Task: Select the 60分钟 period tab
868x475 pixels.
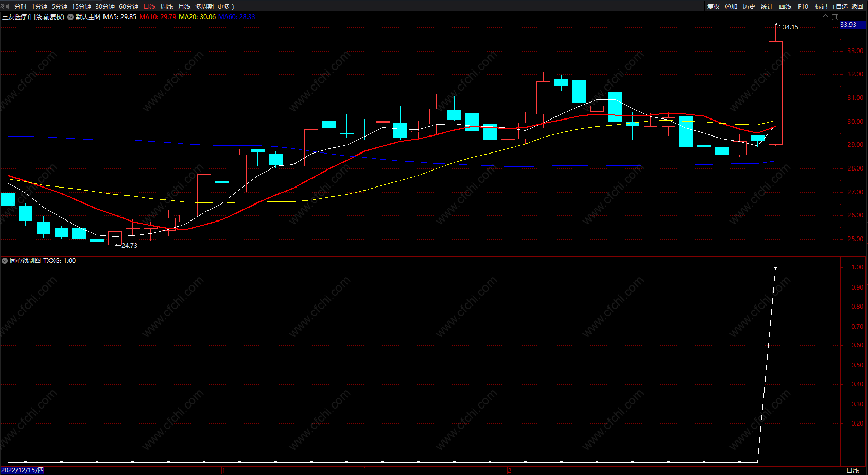Action: pos(129,7)
